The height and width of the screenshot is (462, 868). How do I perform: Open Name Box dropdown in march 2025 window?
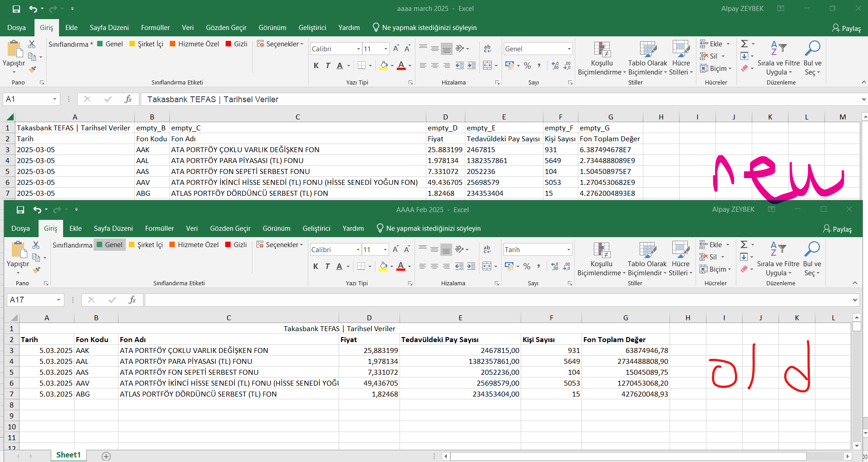point(54,99)
